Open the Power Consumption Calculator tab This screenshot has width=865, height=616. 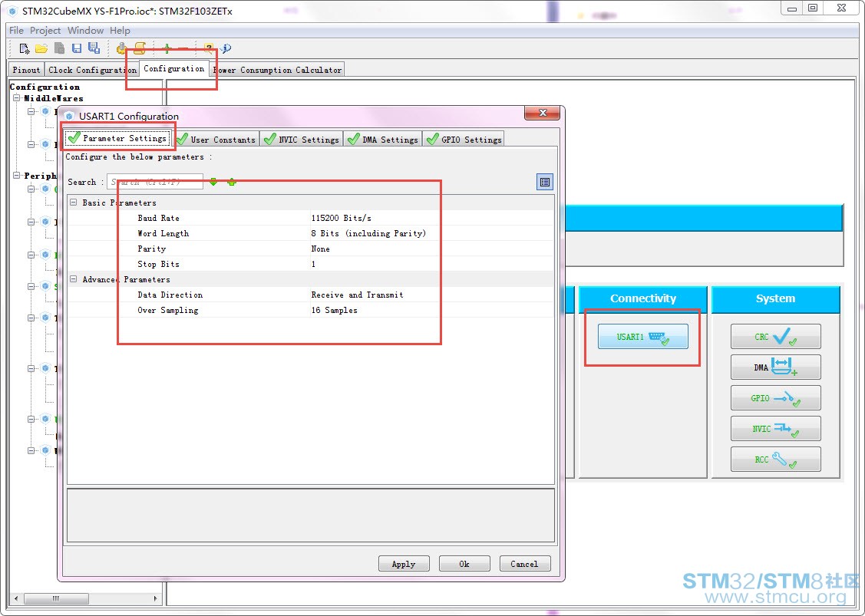tap(278, 70)
